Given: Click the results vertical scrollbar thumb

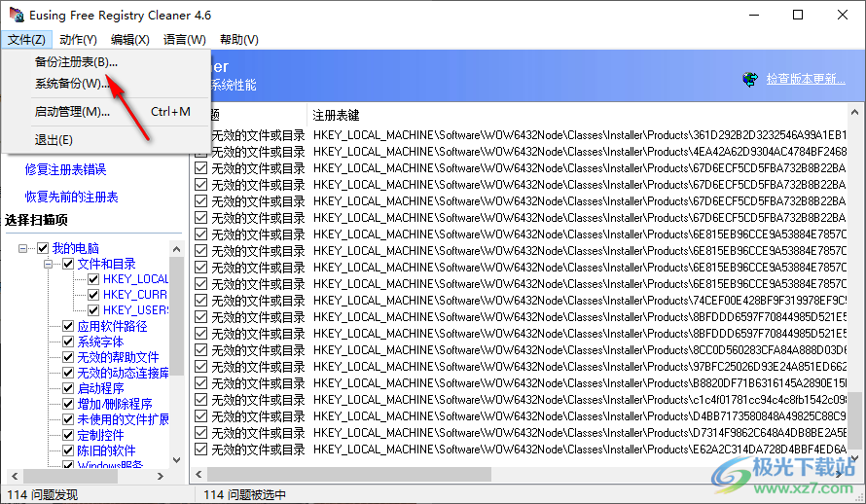Looking at the screenshot, I should point(854,421).
